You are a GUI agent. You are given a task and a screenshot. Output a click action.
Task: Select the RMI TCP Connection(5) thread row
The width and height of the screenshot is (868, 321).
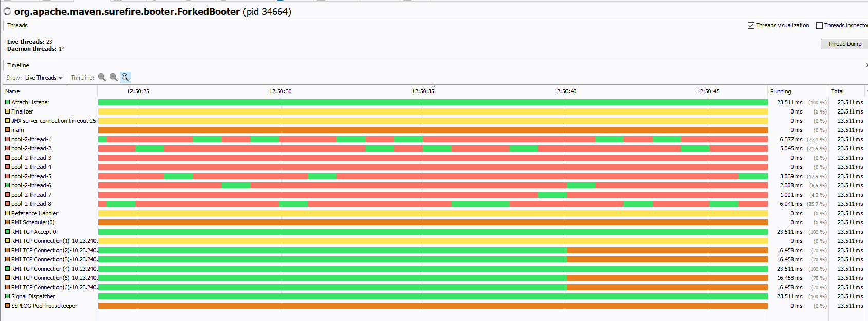434,278
